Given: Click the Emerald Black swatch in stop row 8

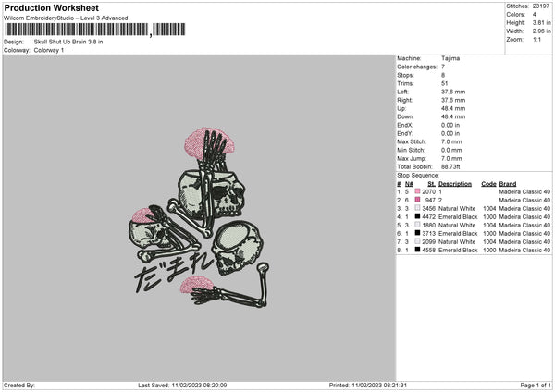Looking at the screenshot, I should click(417, 250).
